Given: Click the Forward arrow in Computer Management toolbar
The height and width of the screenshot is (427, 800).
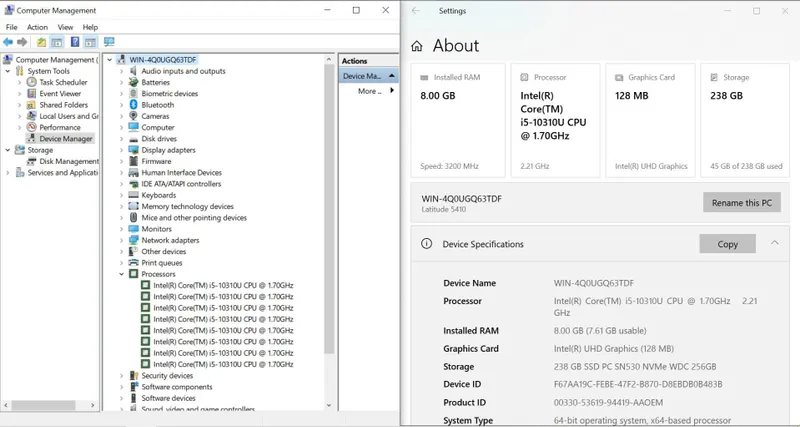Looking at the screenshot, I should (x=22, y=42).
